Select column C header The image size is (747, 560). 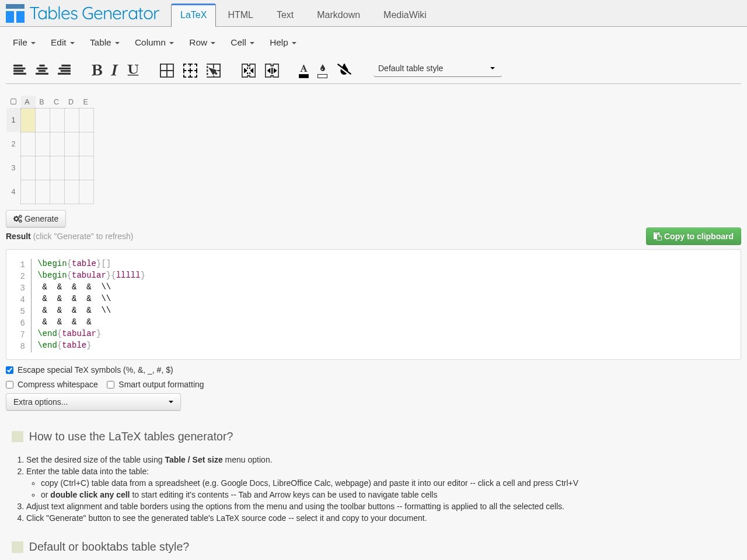coord(57,101)
